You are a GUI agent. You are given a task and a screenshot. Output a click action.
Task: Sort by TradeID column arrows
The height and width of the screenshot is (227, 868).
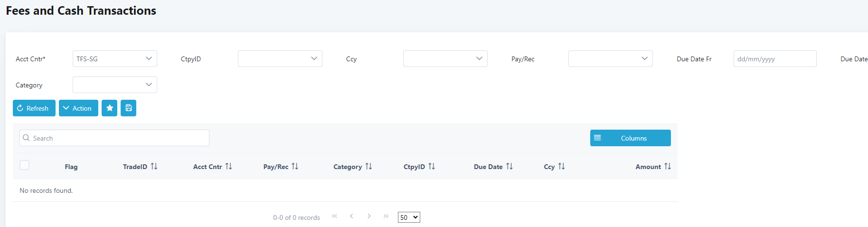point(154,166)
